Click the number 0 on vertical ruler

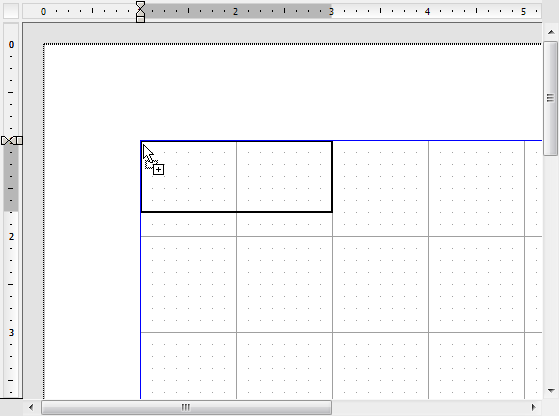click(11, 45)
